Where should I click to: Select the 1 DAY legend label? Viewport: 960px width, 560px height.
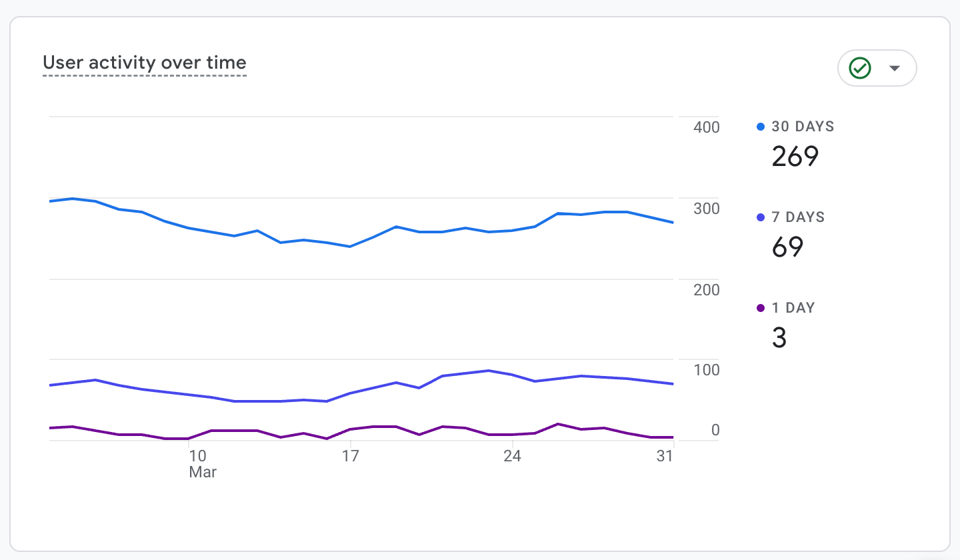point(793,308)
